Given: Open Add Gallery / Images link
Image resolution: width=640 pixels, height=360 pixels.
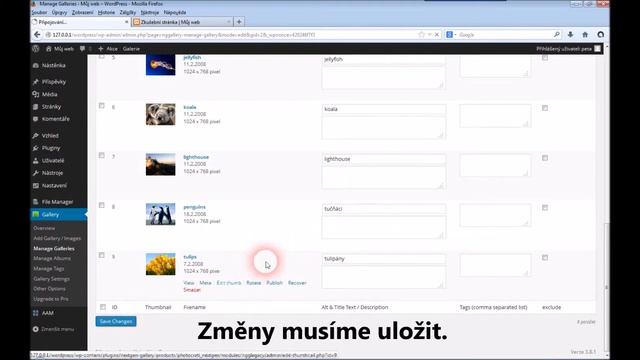Looking at the screenshot, I should tap(57, 238).
